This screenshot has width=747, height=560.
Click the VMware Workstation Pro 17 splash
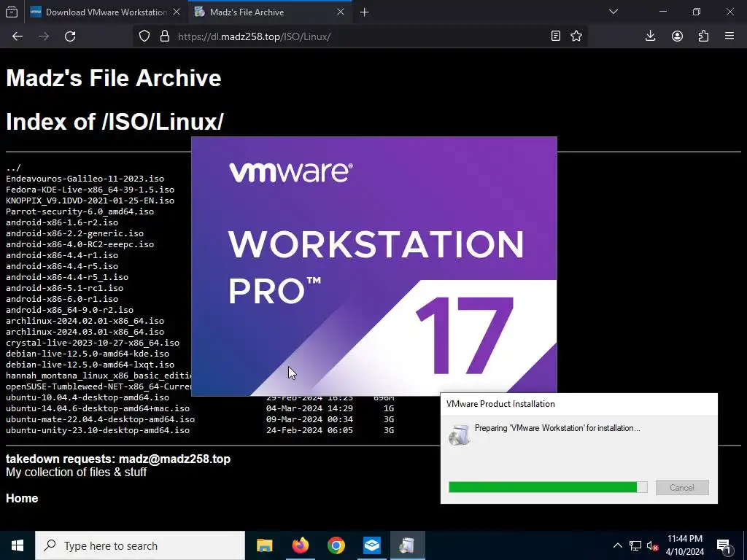tap(374, 266)
